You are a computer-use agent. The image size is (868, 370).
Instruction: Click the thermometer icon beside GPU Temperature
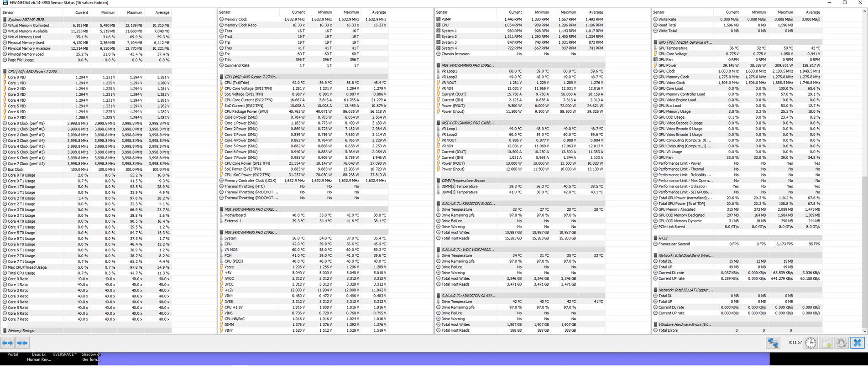click(655, 48)
